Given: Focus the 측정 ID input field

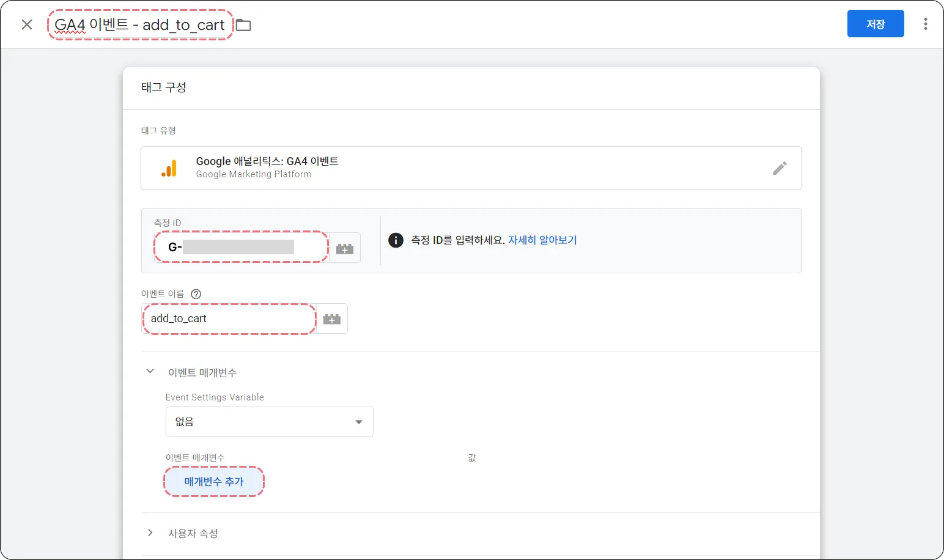Looking at the screenshot, I should (241, 247).
